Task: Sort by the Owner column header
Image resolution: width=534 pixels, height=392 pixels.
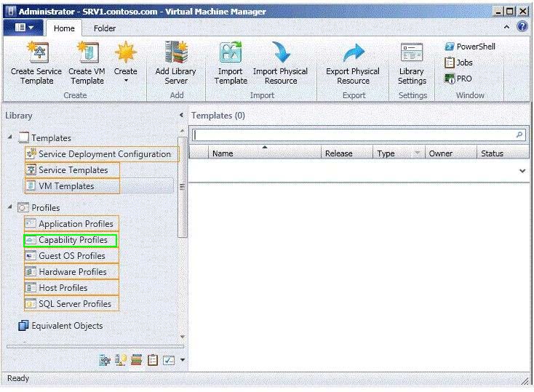Action: coord(450,153)
